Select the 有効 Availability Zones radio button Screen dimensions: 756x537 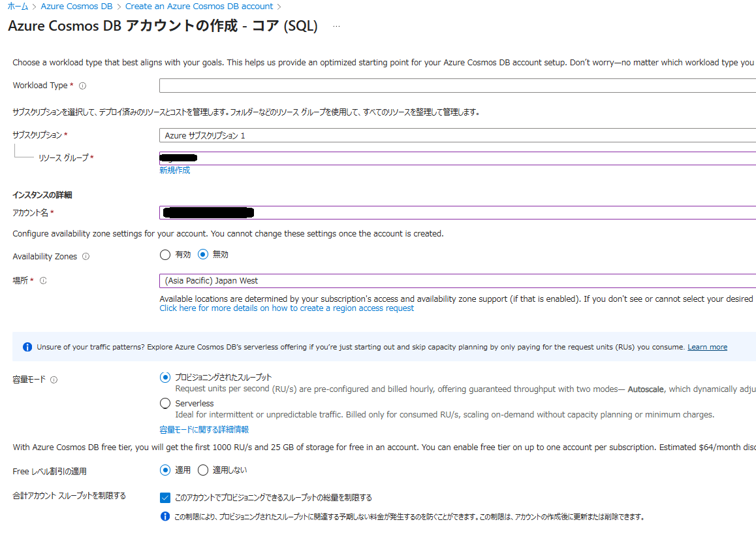pos(165,255)
